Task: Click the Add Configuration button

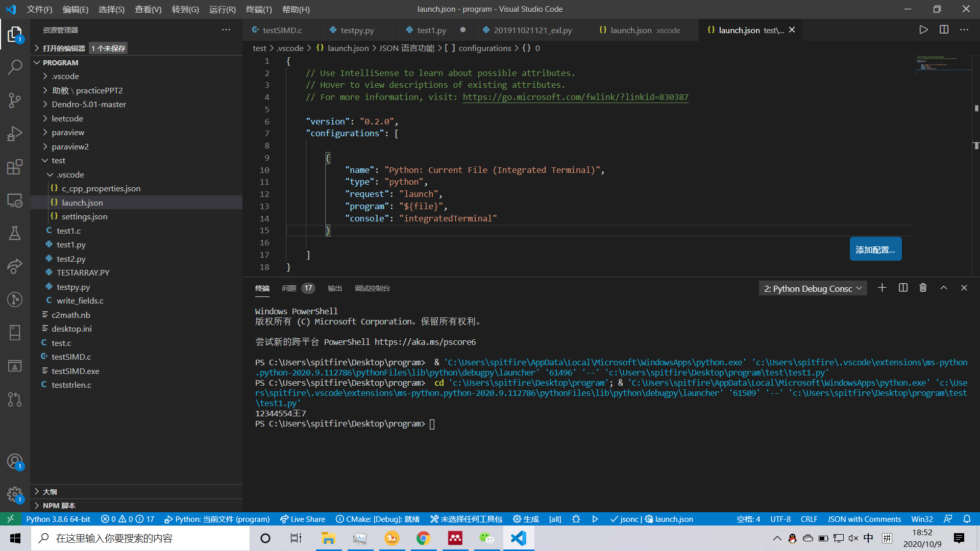Action: [875, 249]
